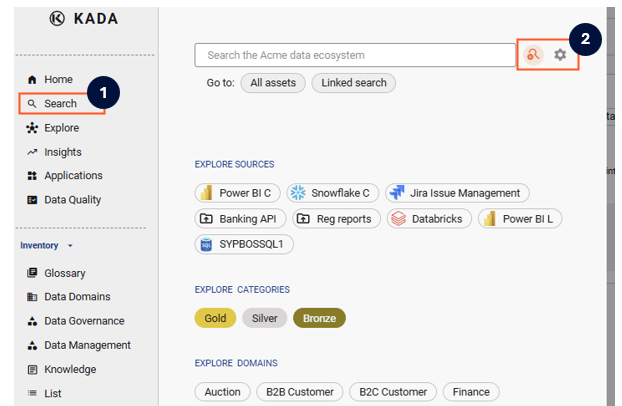Expand the Inventory section dropdown arrow
The image size is (622, 406).
click(x=70, y=246)
